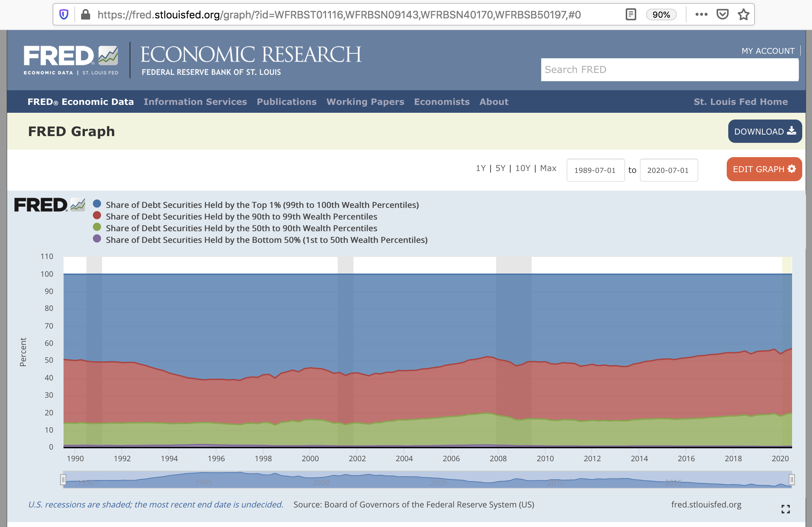Screen dimensions: 812x527
Task: Click the EDIT GRAPH button
Action: click(x=764, y=169)
